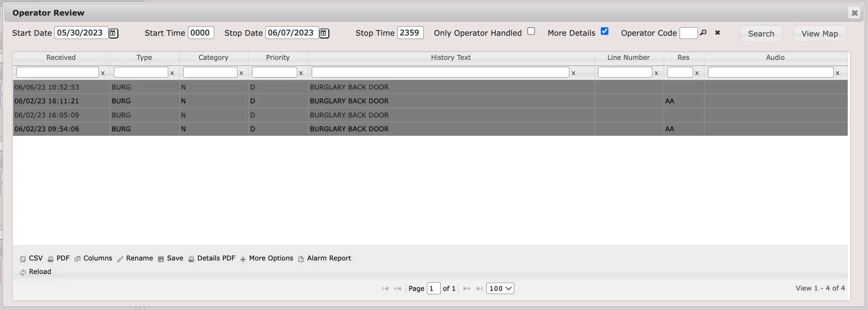Generate the Details PDF
This screenshot has height=310, width=868.
point(212,258)
